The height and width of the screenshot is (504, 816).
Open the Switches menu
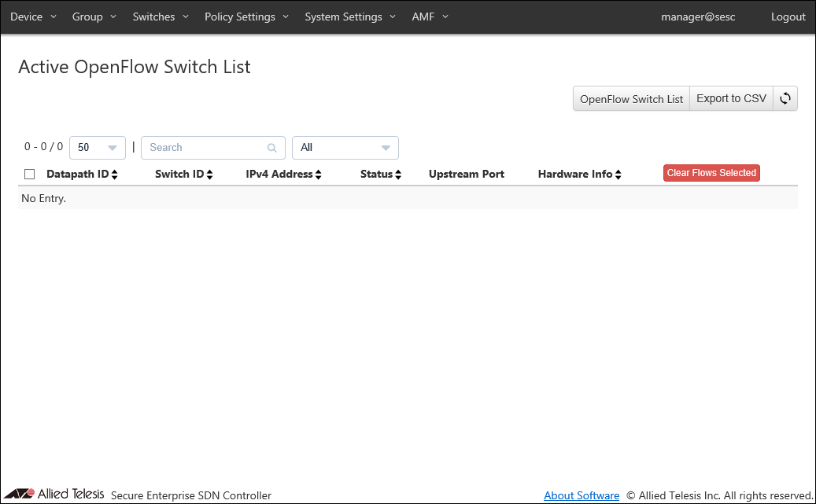click(161, 17)
